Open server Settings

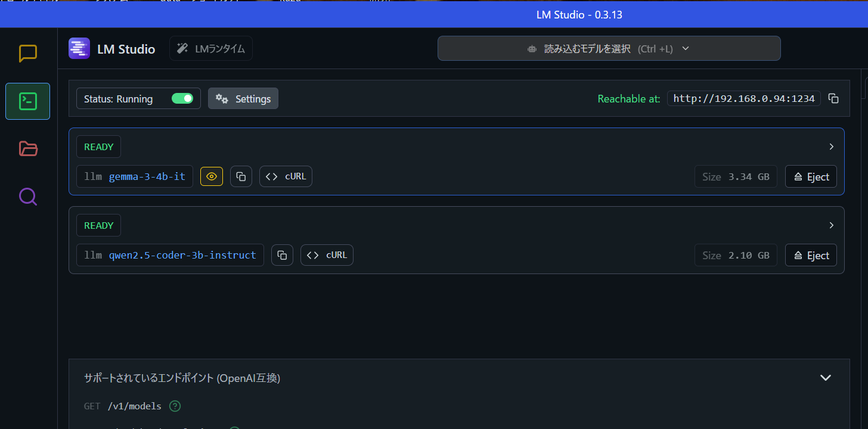click(x=243, y=99)
